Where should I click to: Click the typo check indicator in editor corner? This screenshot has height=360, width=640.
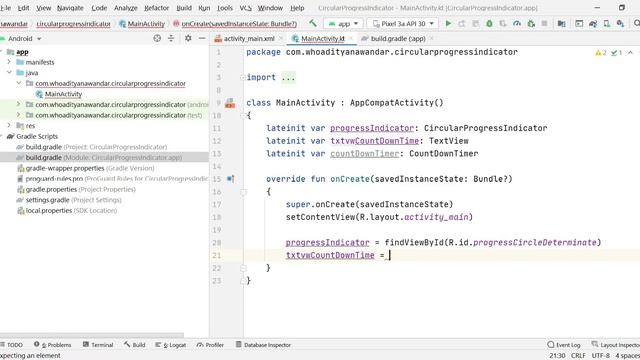tap(616, 53)
